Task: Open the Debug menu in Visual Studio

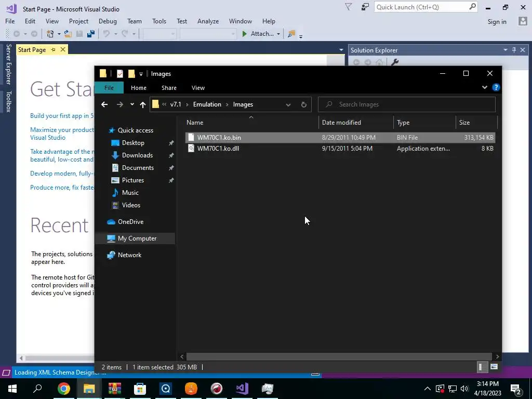Action: 108,21
